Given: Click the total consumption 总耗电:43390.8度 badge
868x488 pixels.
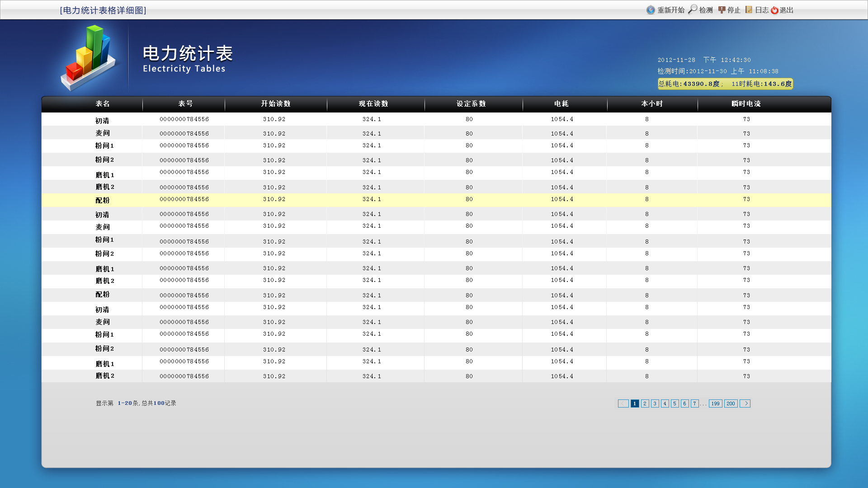Looking at the screenshot, I should 689,84.
